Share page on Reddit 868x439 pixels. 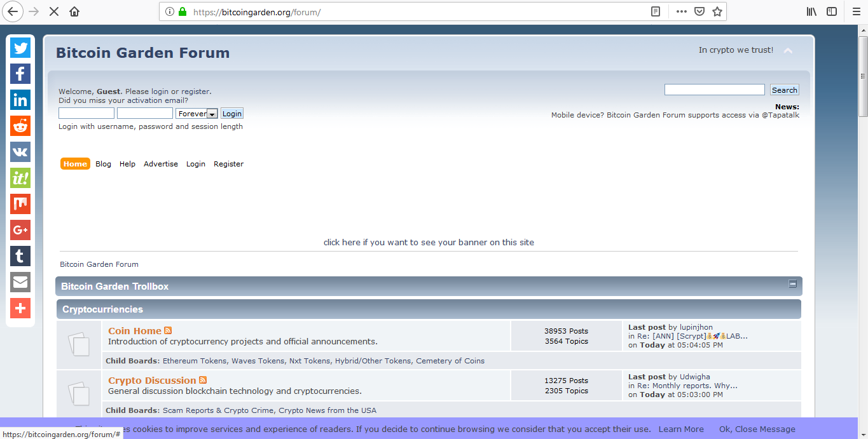tap(20, 126)
